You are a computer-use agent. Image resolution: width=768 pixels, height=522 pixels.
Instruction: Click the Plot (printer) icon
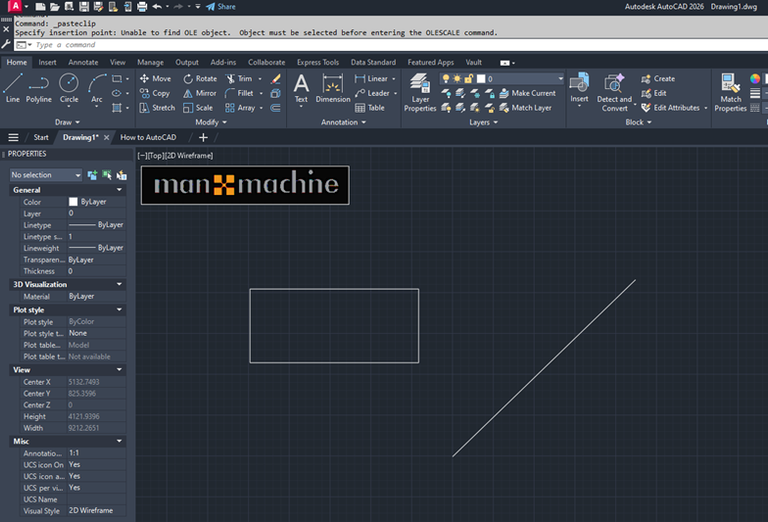pos(142,6)
